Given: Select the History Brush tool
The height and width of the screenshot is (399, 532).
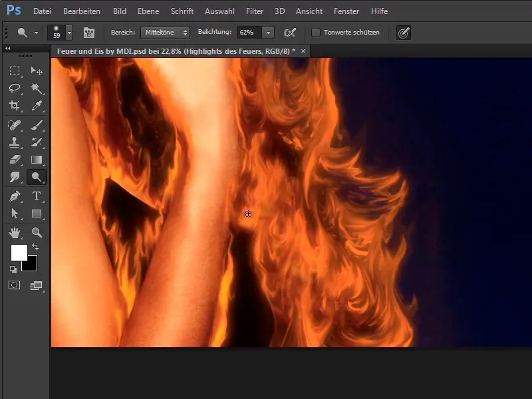Looking at the screenshot, I should [x=37, y=142].
